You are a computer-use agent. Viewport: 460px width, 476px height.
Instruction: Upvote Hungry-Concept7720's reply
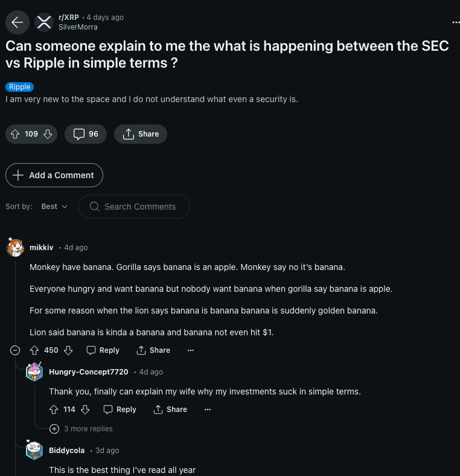coord(54,410)
